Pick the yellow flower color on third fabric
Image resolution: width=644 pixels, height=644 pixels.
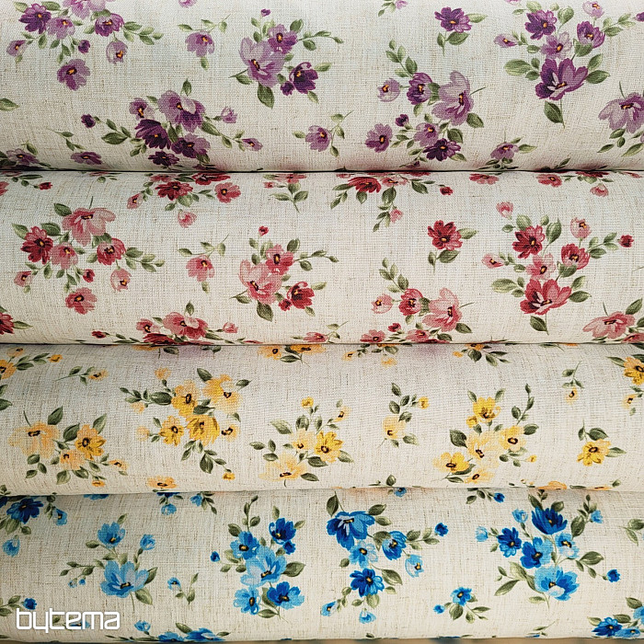coord(186,399)
